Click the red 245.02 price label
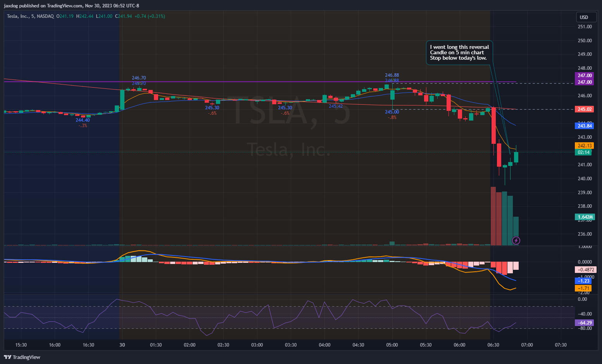This screenshot has height=364, width=602. point(585,109)
